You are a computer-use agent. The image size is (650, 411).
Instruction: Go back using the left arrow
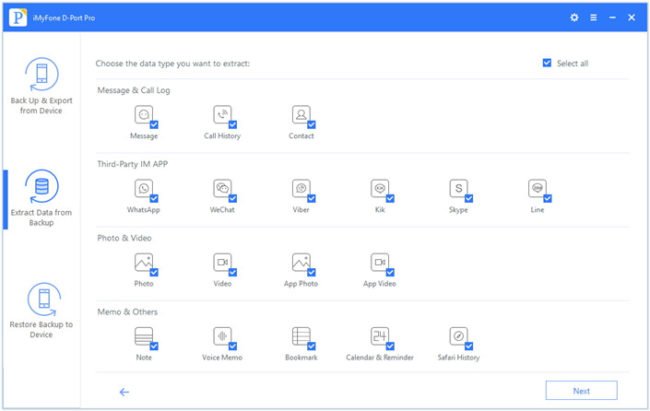tap(124, 392)
